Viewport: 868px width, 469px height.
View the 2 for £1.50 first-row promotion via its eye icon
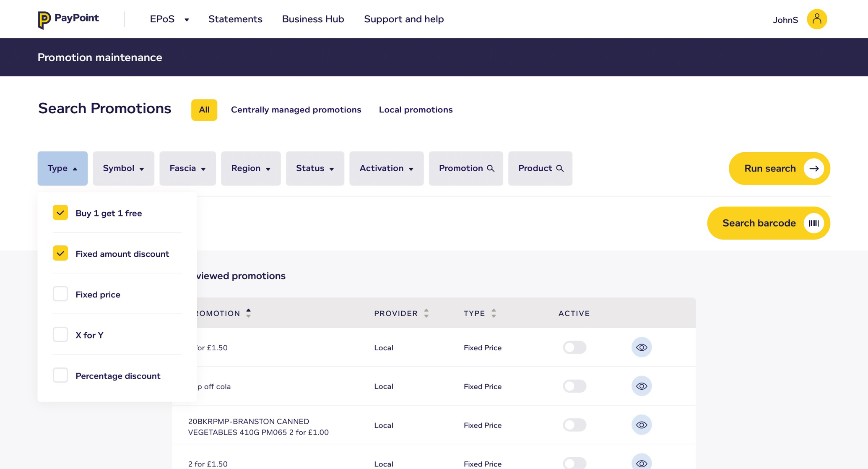coord(641,347)
